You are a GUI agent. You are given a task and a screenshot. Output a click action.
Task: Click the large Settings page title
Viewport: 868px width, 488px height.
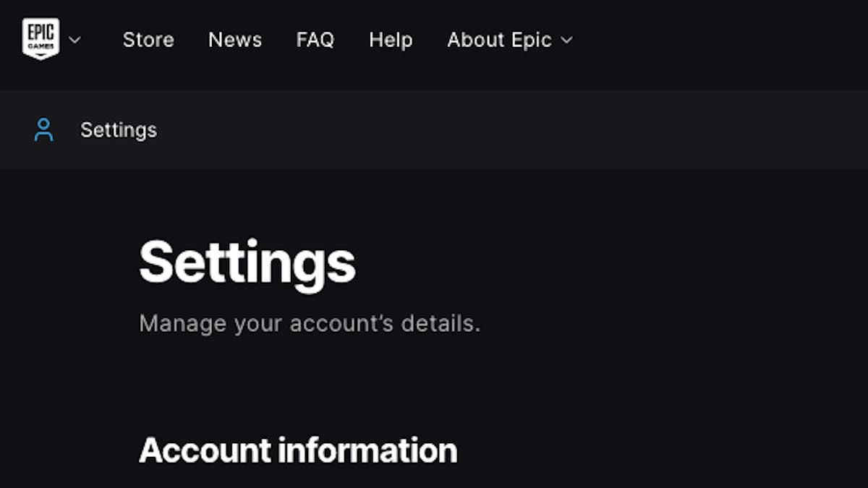(x=247, y=262)
